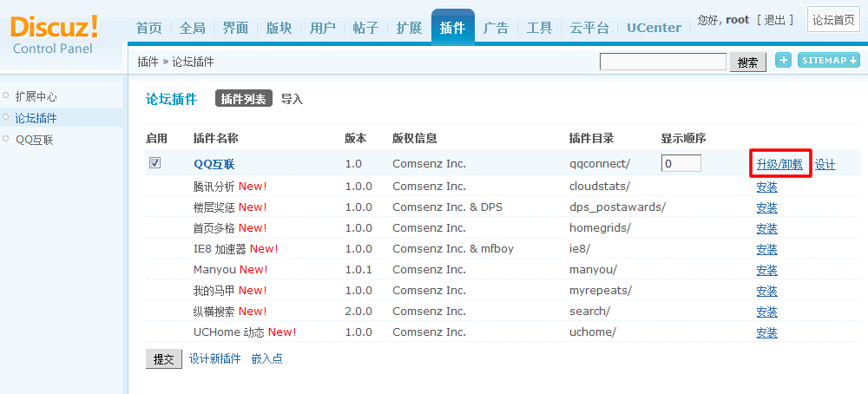868x394 pixels.
Task: Click the 1.0.1 version of Manyou
Action: tap(358, 270)
